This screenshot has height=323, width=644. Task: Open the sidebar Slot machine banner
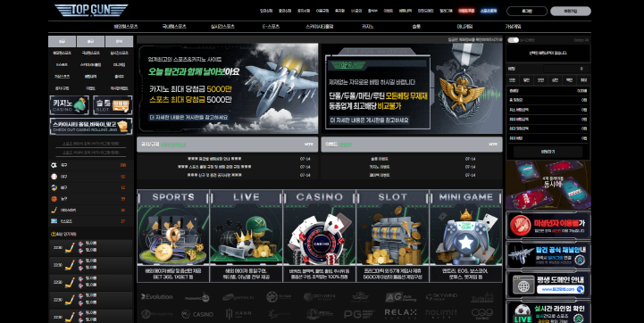click(113, 105)
